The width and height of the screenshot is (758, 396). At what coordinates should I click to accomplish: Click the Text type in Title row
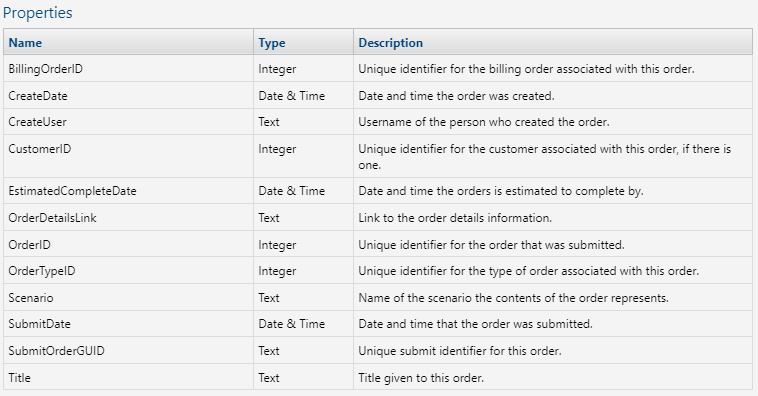(269, 378)
